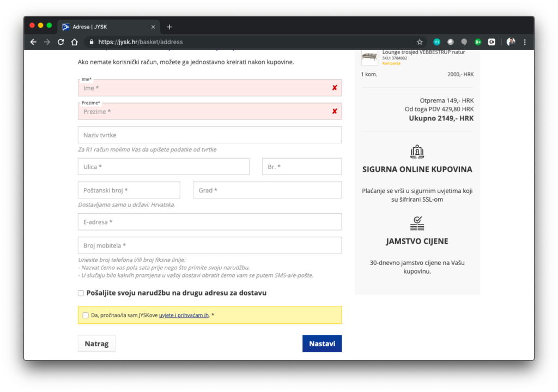Screen dimensions: 558x392
Task: Clear error X in Ime field
Action: pyautogui.click(x=335, y=88)
